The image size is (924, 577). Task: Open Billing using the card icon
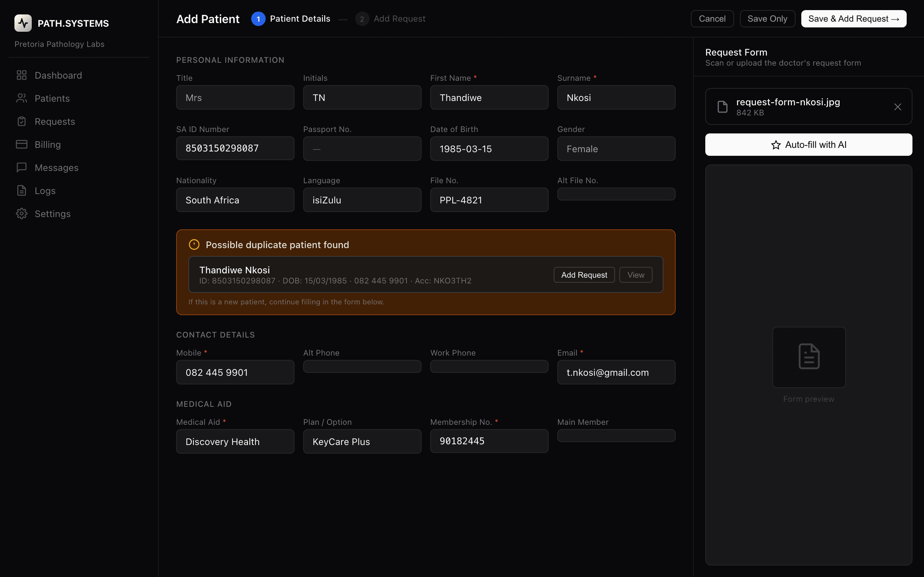pyautogui.click(x=22, y=144)
